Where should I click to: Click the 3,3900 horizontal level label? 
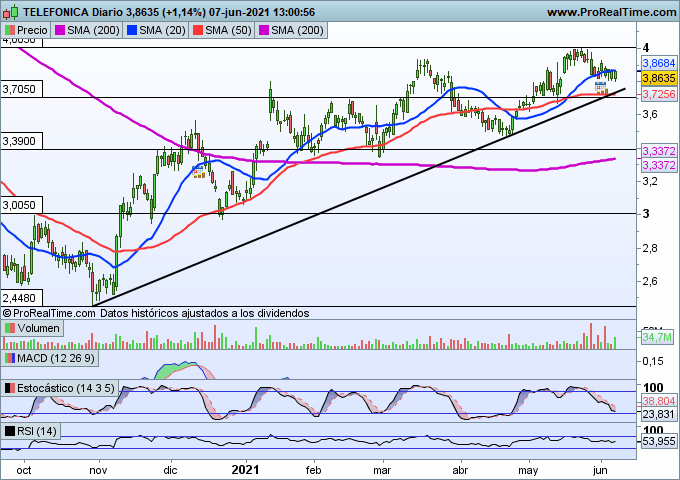coord(21,141)
